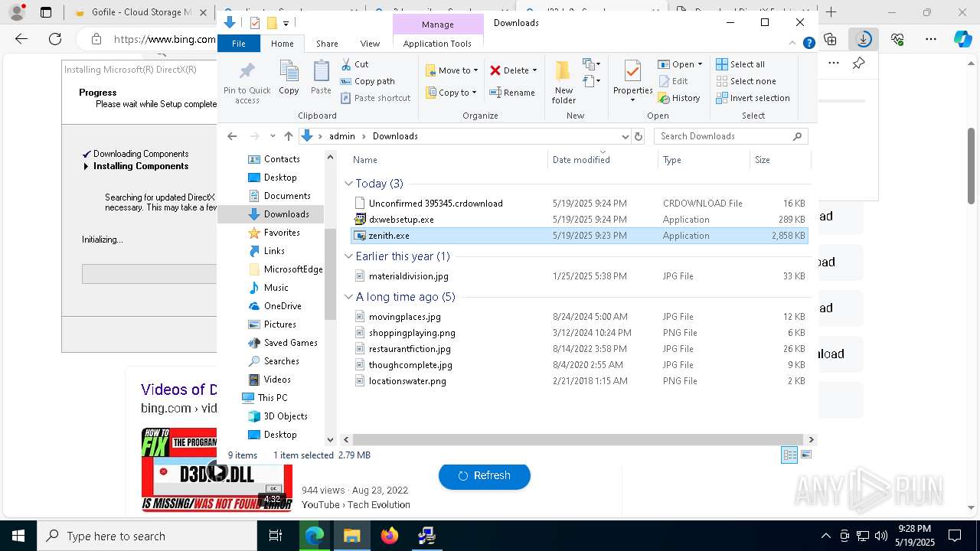Open Firefox from the taskbar
The height and width of the screenshot is (551, 980).
coord(390,536)
